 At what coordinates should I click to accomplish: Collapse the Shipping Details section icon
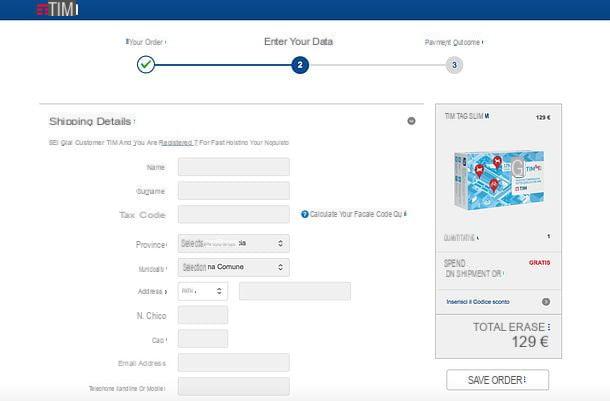tap(411, 121)
